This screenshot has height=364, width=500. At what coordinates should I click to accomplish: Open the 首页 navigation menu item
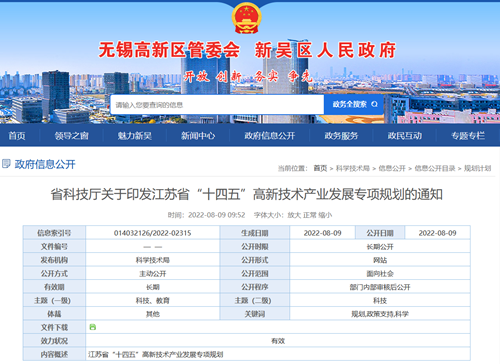[17, 136]
